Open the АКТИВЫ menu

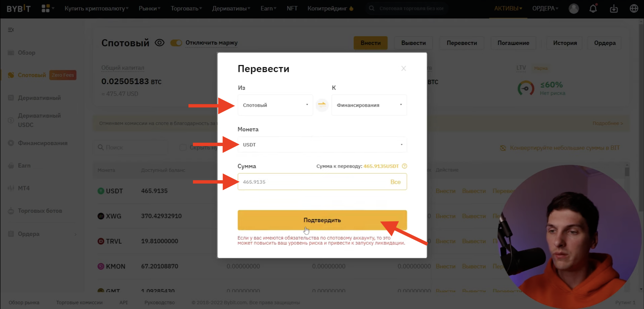[508, 9]
